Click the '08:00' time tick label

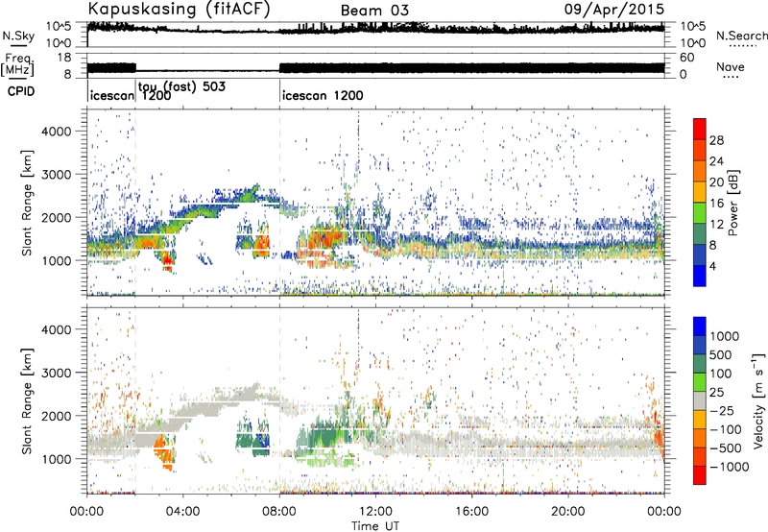(279, 512)
